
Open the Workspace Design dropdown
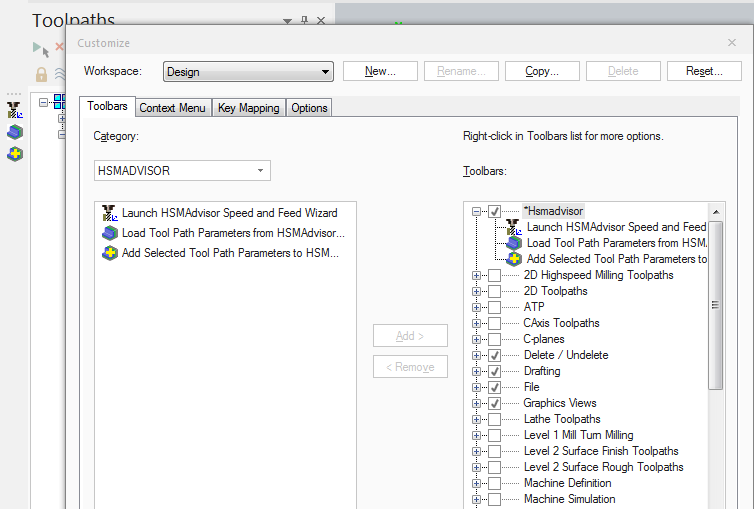click(248, 72)
